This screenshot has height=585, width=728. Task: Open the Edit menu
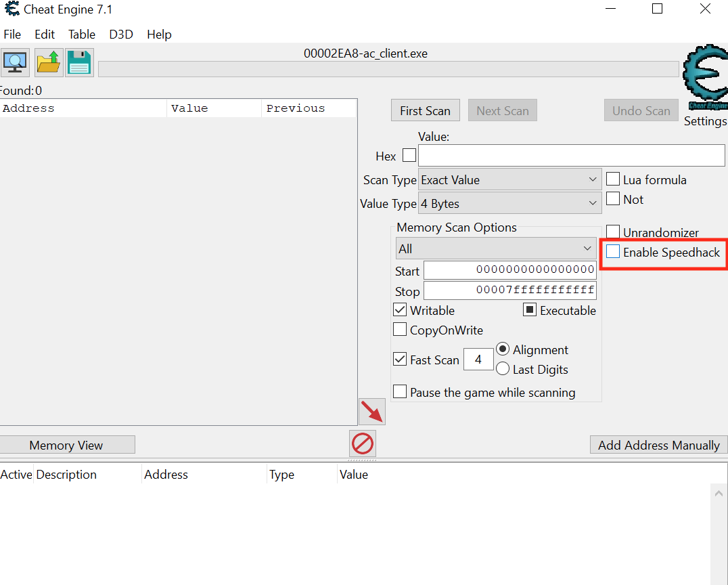[45, 35]
